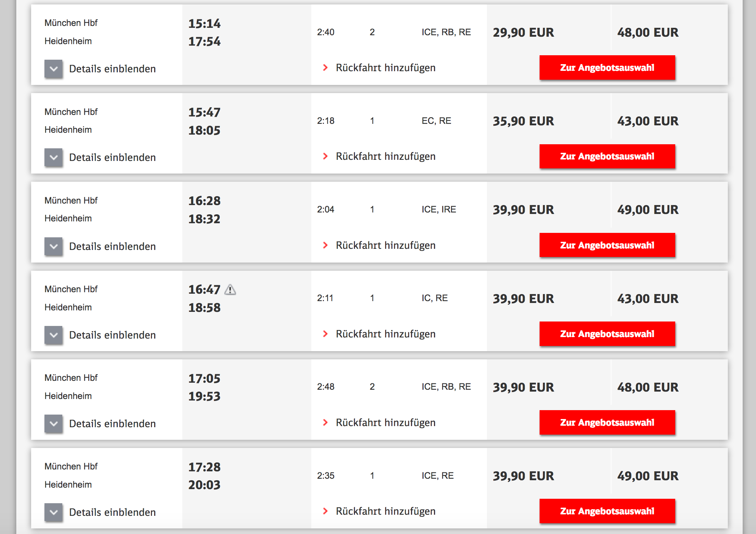Viewport: 756px width, 534px height.
Task: Open offer selection for 15:14 departure
Action: (x=607, y=67)
